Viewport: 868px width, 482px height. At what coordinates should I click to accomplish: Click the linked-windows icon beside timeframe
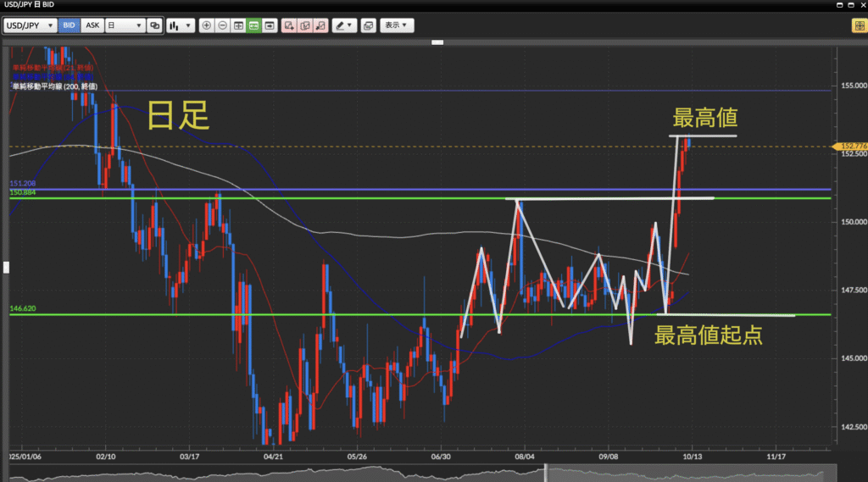click(x=154, y=25)
